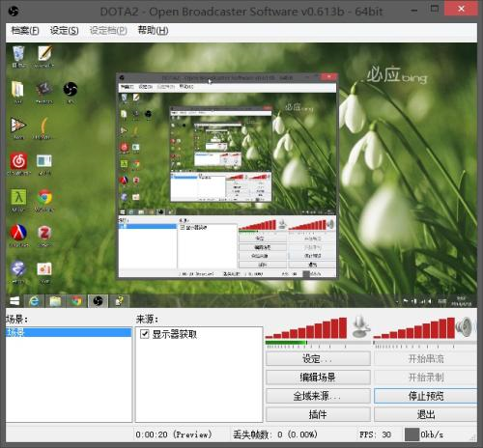
Task: Click the round red-blue lambda desktop icon
Action: pyautogui.click(x=18, y=233)
